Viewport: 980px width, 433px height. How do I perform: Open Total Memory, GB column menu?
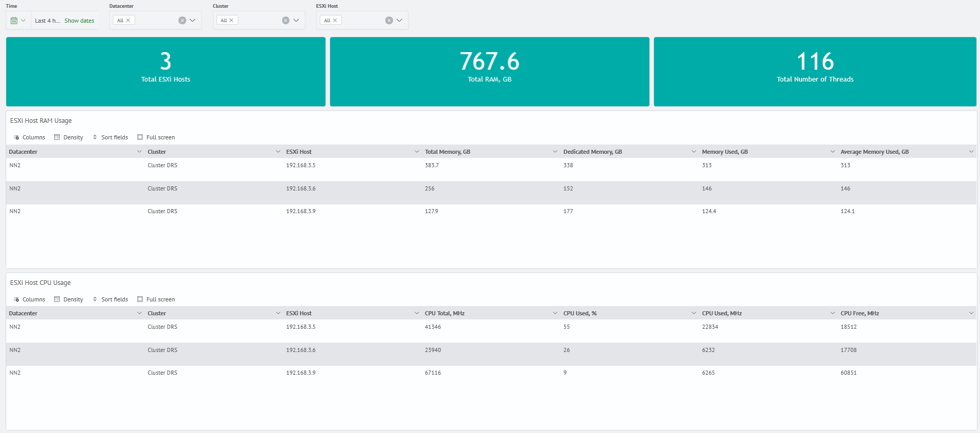pos(555,152)
